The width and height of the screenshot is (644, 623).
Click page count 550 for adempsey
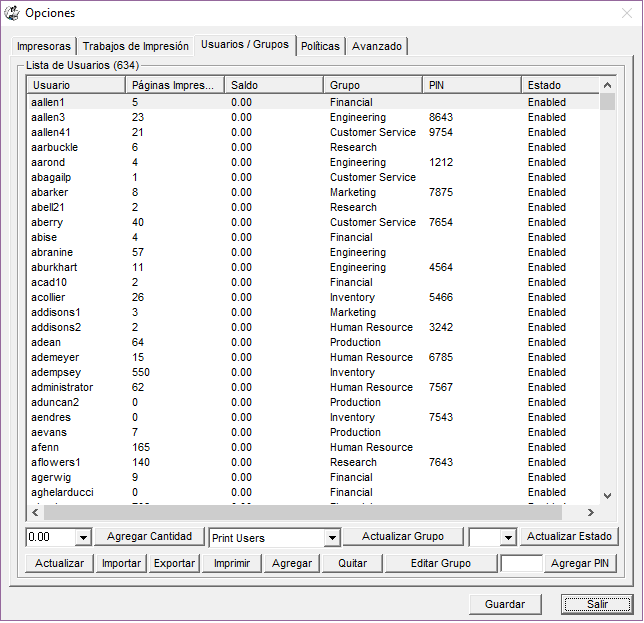tap(141, 372)
